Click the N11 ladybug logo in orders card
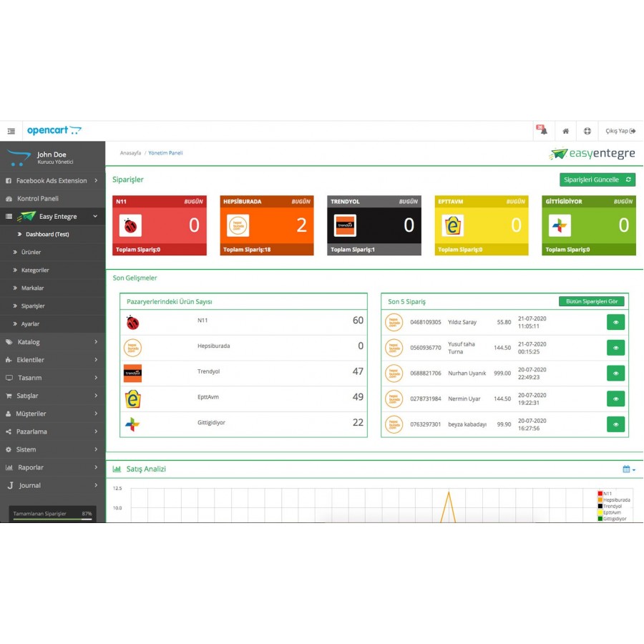Viewport: 644px width, 644px height. 130,225
